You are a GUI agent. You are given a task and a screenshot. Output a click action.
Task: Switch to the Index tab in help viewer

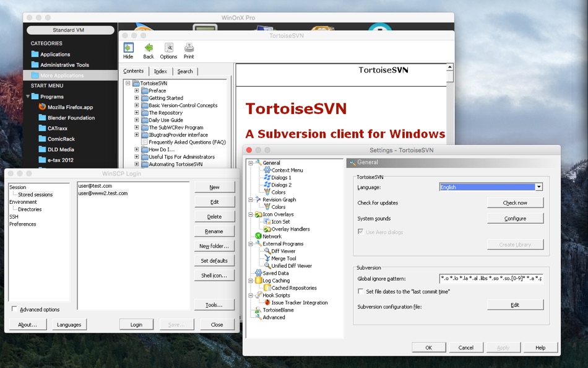coord(160,71)
